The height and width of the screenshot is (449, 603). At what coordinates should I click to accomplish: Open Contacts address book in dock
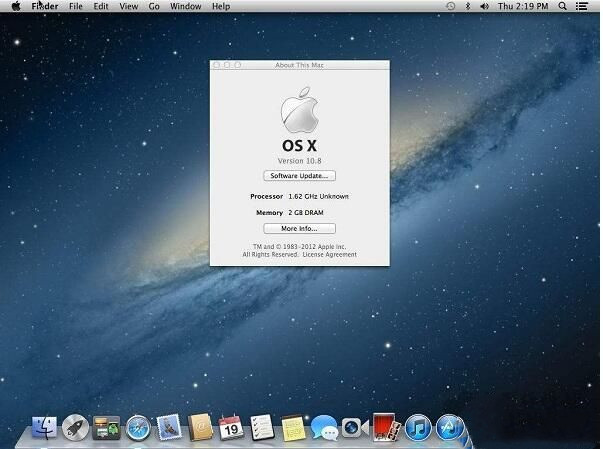200,427
